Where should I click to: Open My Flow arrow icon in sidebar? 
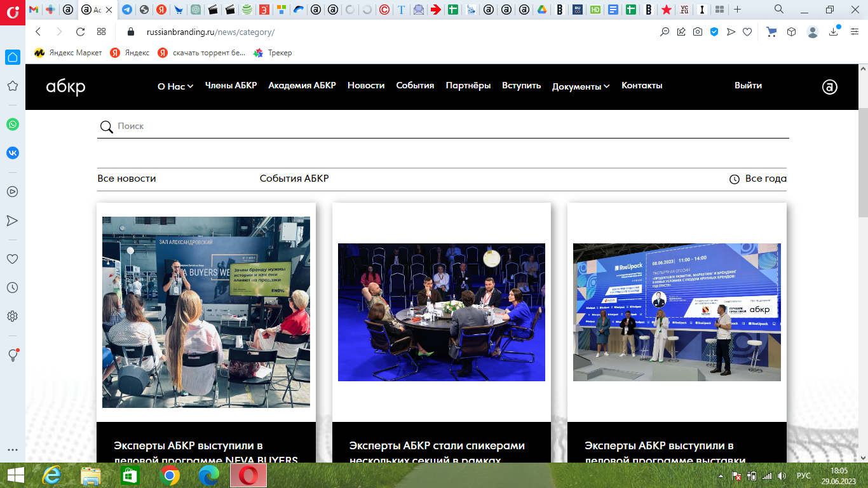tap(12, 220)
